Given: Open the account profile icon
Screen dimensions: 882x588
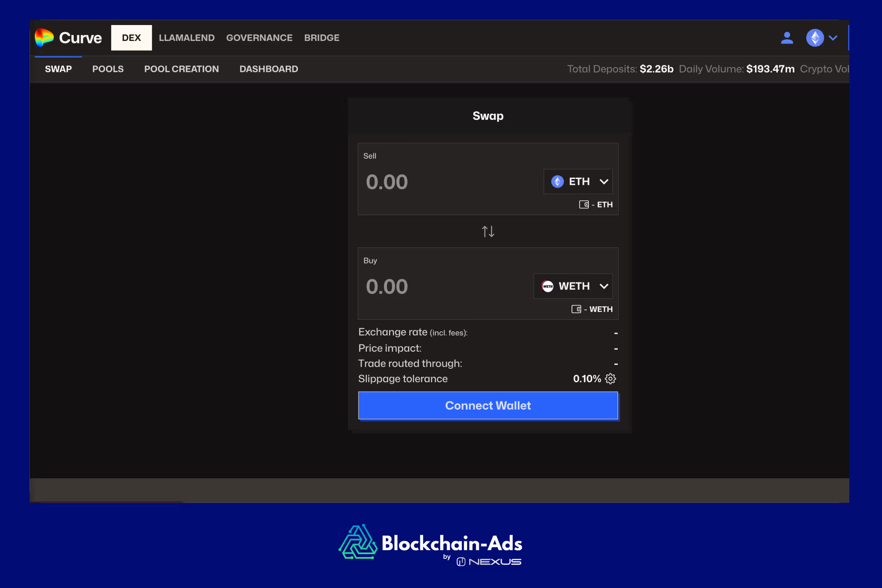Looking at the screenshot, I should coord(787,37).
